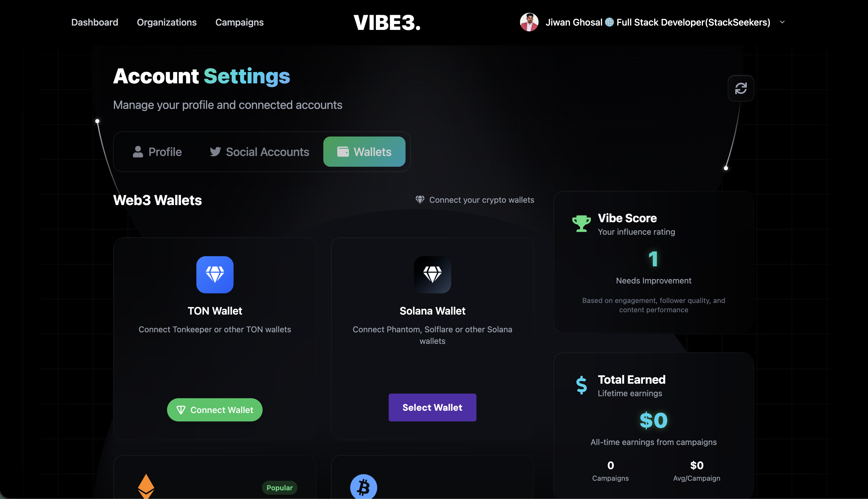Click the VIBE3 logo
The width and height of the screenshot is (868, 499).
coord(387,23)
